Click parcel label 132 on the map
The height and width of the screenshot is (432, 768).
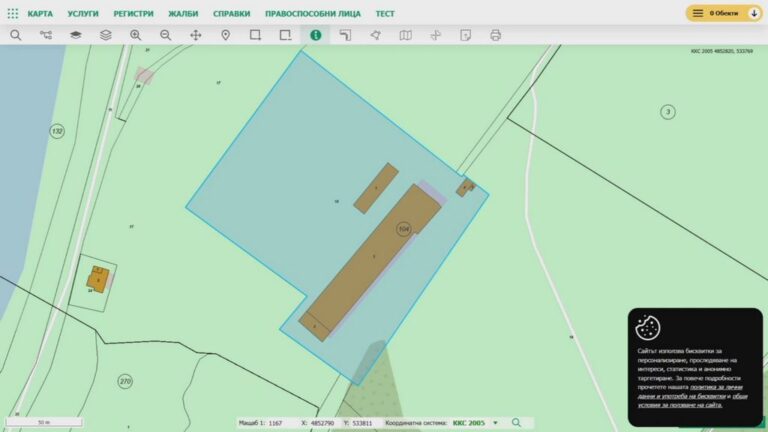click(57, 131)
